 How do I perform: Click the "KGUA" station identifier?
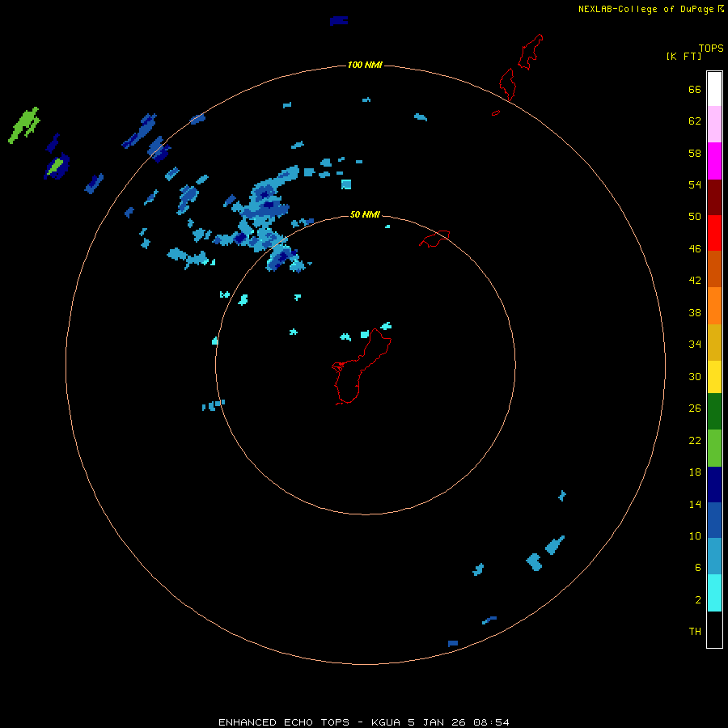point(387,722)
